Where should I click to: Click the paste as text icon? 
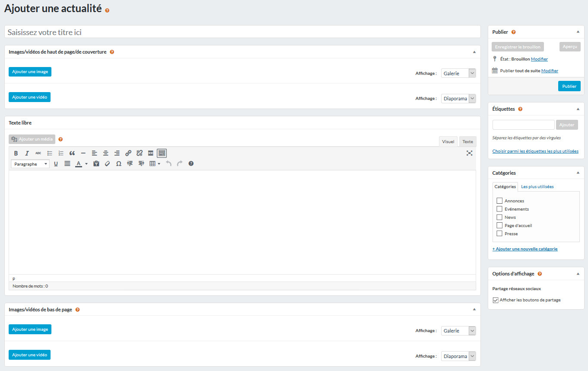96,164
